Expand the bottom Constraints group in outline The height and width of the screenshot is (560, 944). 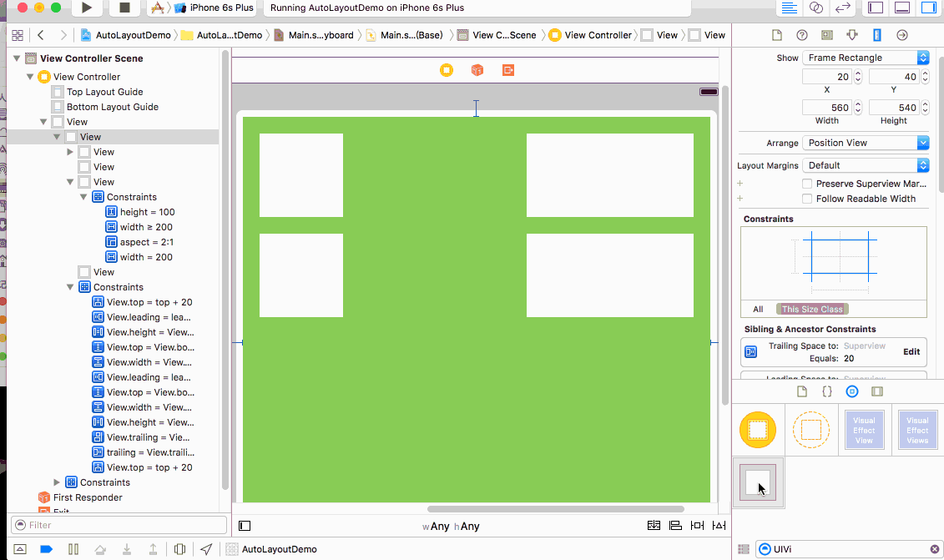(x=58, y=482)
